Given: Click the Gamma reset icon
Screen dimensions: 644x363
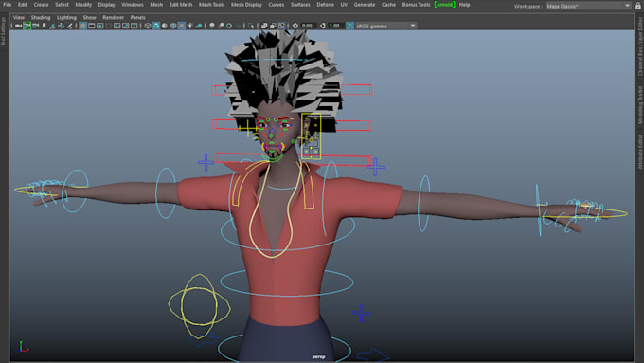Looking at the screenshot, I should [x=322, y=26].
